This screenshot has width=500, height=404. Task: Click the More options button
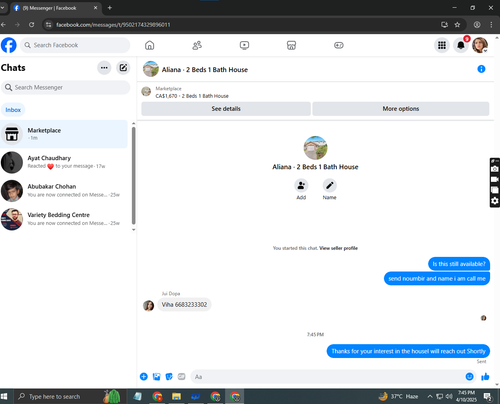coord(401,109)
